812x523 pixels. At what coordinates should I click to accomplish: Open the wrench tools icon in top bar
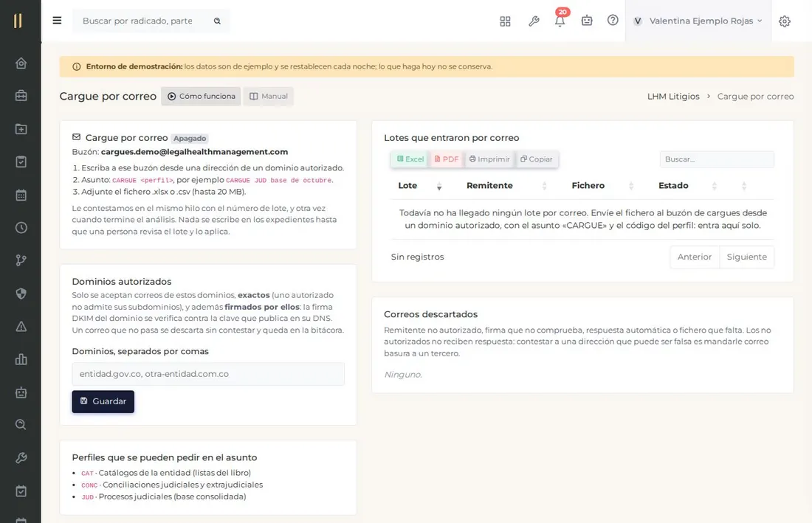click(534, 21)
